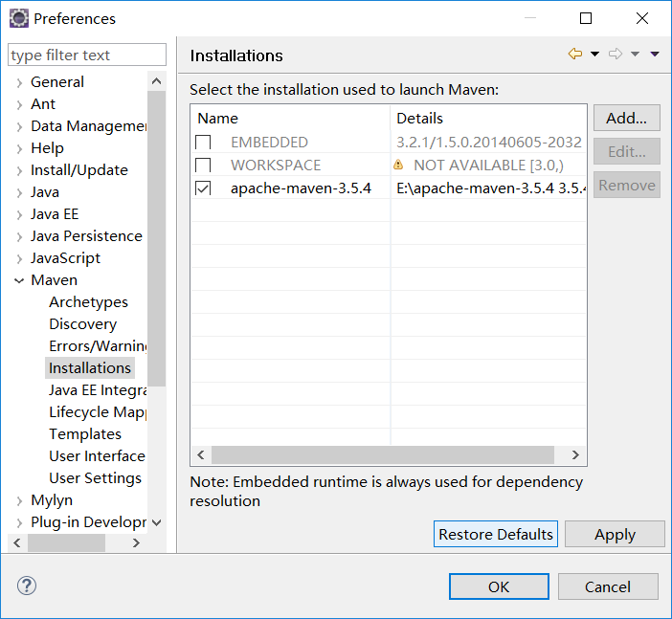Uncheck the apache-maven-3.5.4 checkbox
This screenshot has height=619, width=672.
point(203,188)
